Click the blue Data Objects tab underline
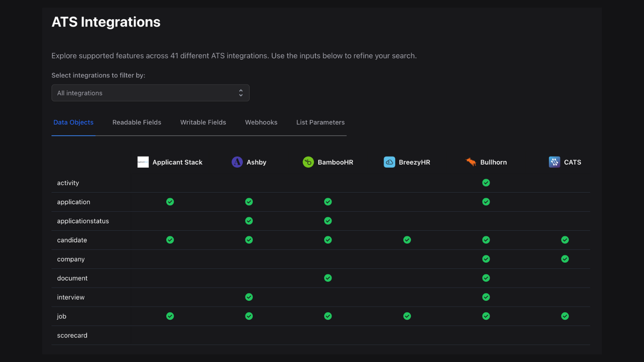This screenshot has width=644, height=362. (73, 135)
